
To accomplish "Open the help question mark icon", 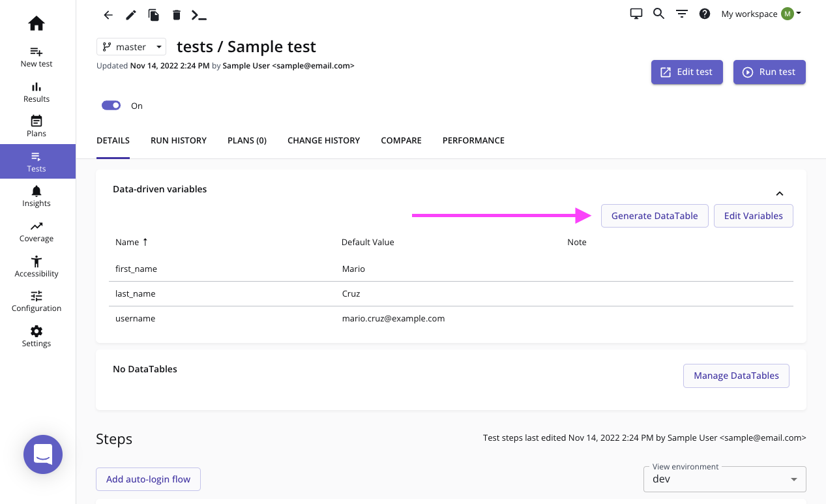I will click(704, 14).
